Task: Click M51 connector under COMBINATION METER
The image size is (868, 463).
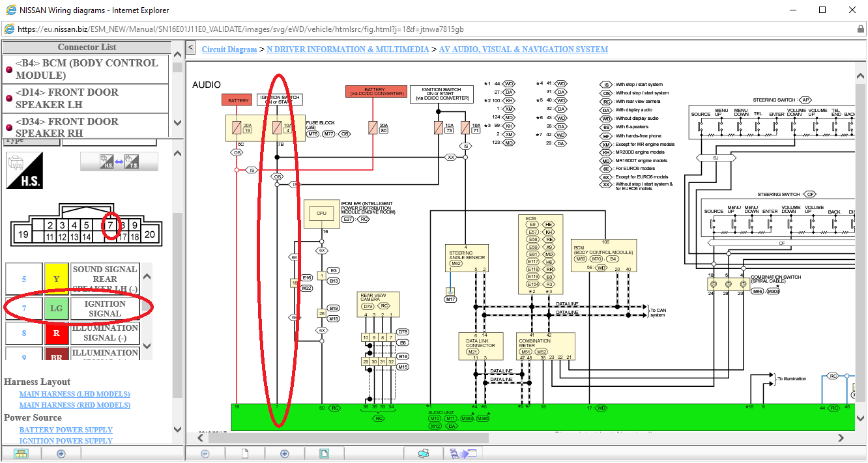Action: pyautogui.click(x=526, y=352)
